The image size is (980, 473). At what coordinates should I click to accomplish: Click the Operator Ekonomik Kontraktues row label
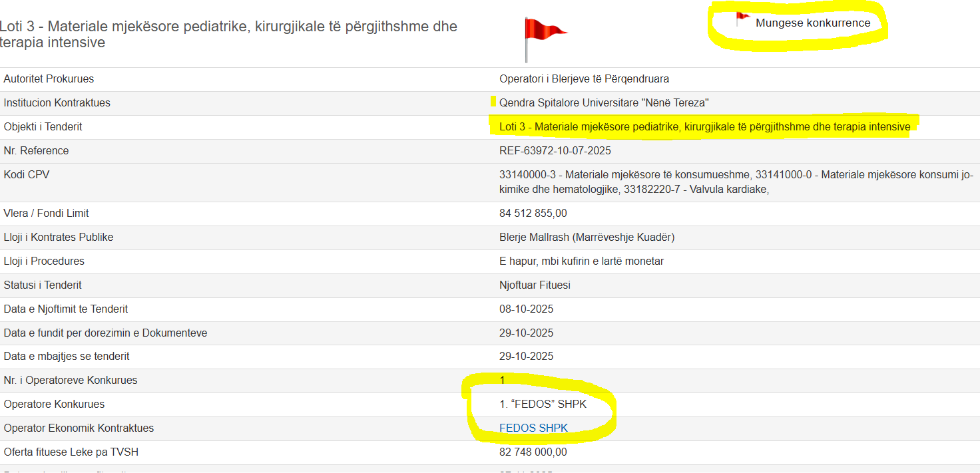(x=79, y=428)
